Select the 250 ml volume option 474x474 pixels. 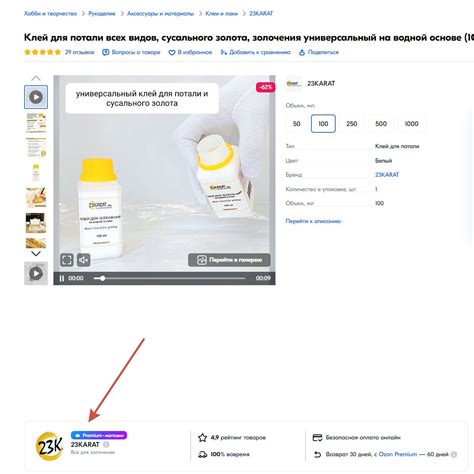pos(352,124)
